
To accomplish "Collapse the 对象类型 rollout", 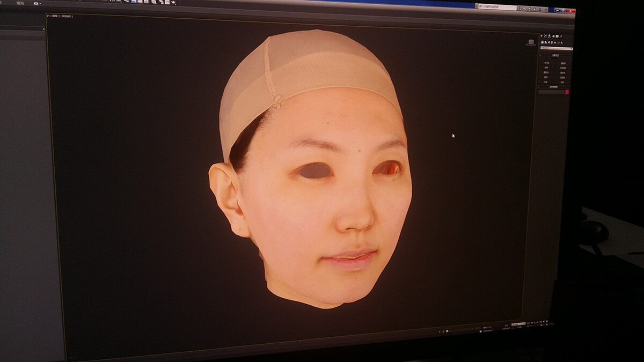I will coord(554,55).
